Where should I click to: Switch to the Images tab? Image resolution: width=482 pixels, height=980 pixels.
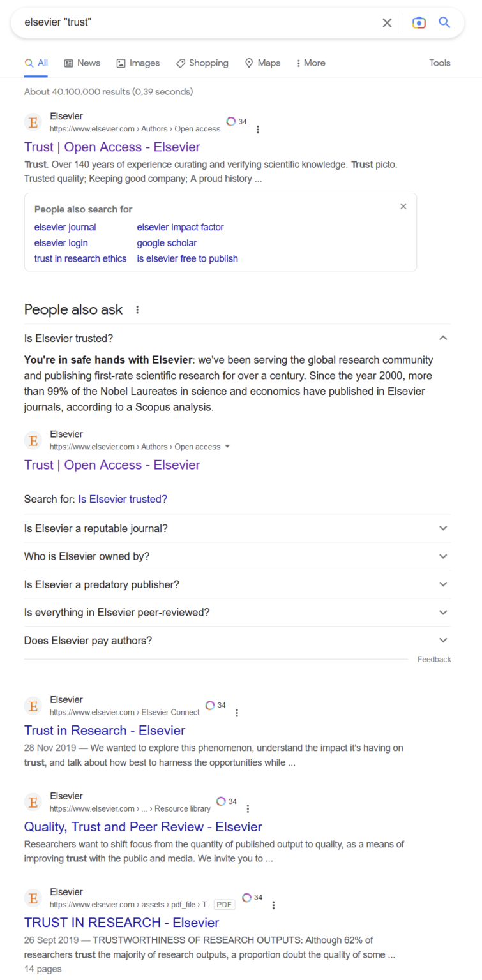138,63
